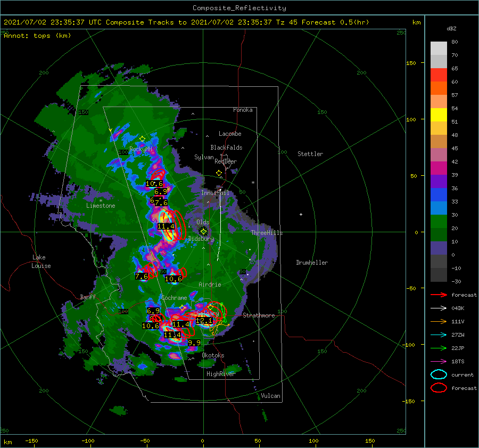The image size is (479, 448).
Task: Click the yellow diamond marker below RedDeer
Action: pos(219,173)
